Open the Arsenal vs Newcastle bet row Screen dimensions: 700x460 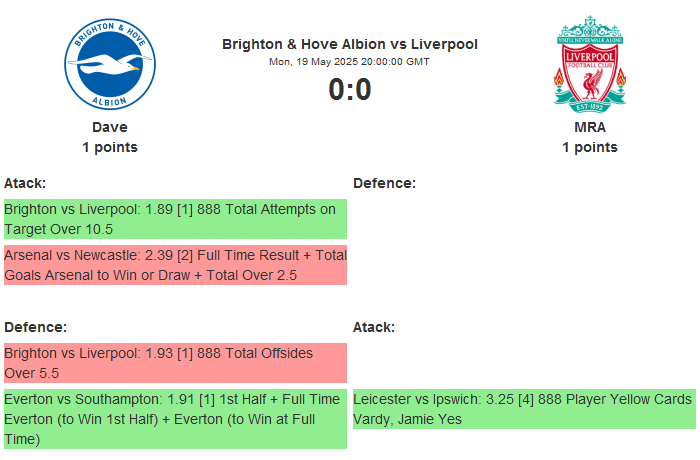pos(175,265)
